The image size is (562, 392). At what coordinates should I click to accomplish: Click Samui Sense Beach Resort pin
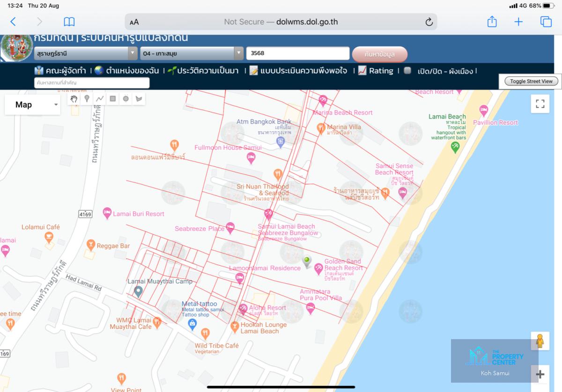(x=403, y=193)
